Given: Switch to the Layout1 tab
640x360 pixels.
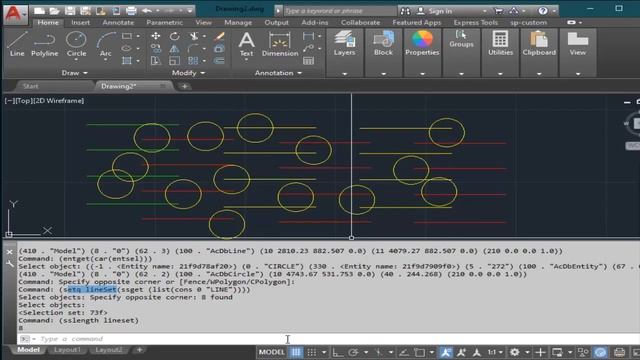Looking at the screenshot, I should (x=67, y=350).
